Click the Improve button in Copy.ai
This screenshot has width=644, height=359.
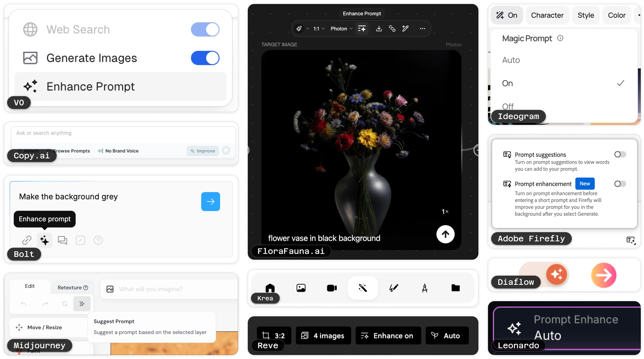point(203,151)
